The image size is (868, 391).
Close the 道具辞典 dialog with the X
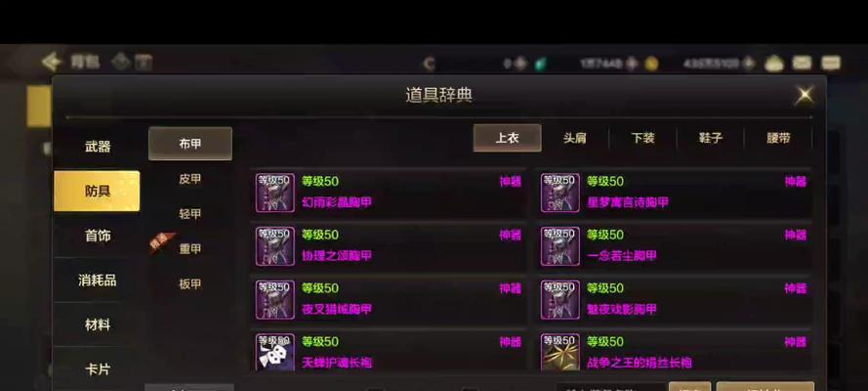point(805,95)
